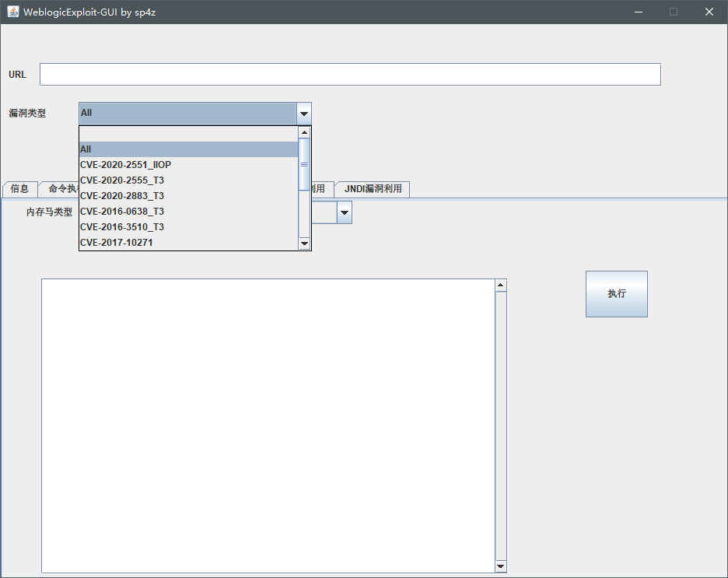Select the All option in list
This screenshot has height=578, width=728.
click(188, 149)
